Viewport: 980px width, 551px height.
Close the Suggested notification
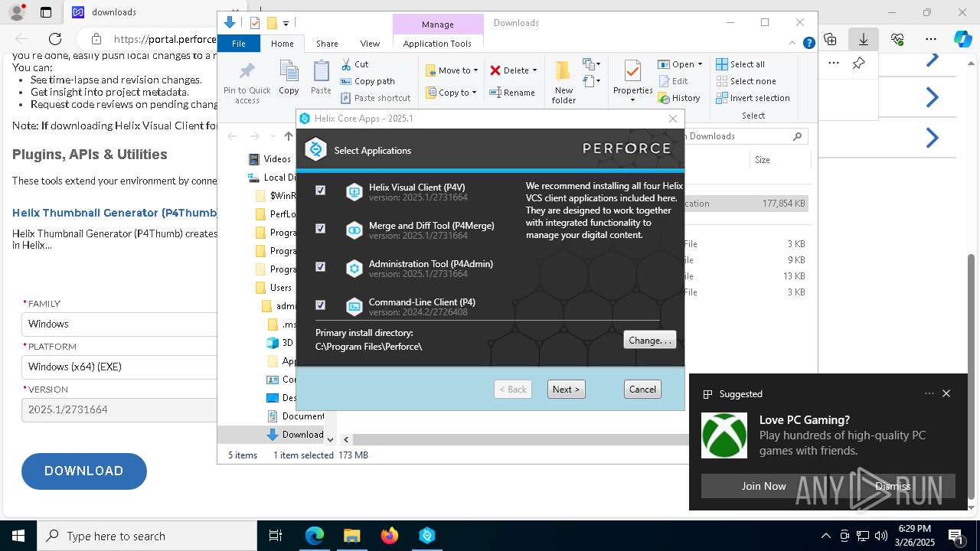946,393
